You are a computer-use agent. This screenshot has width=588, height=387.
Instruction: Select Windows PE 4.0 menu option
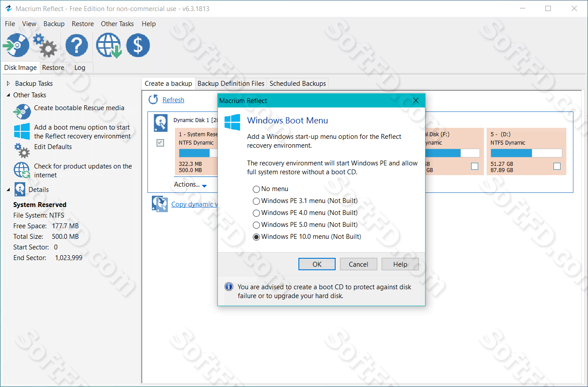tap(305, 213)
